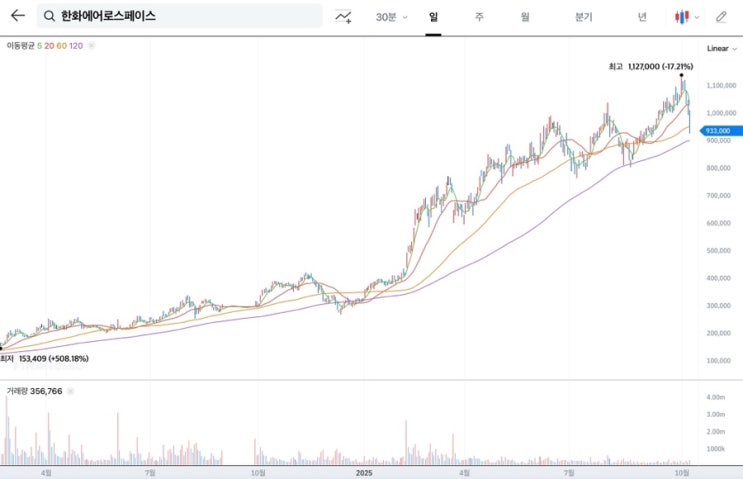Open the add indicator chart icon

pos(343,17)
